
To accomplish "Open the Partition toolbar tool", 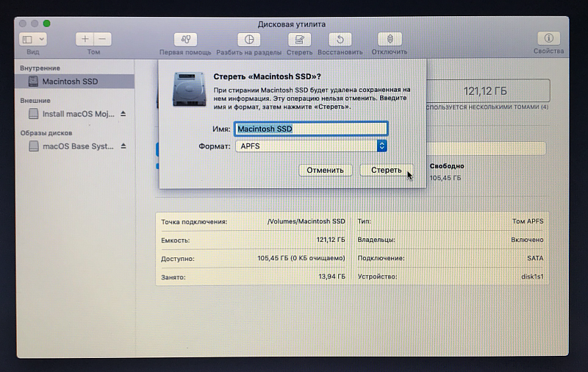I will click(249, 39).
